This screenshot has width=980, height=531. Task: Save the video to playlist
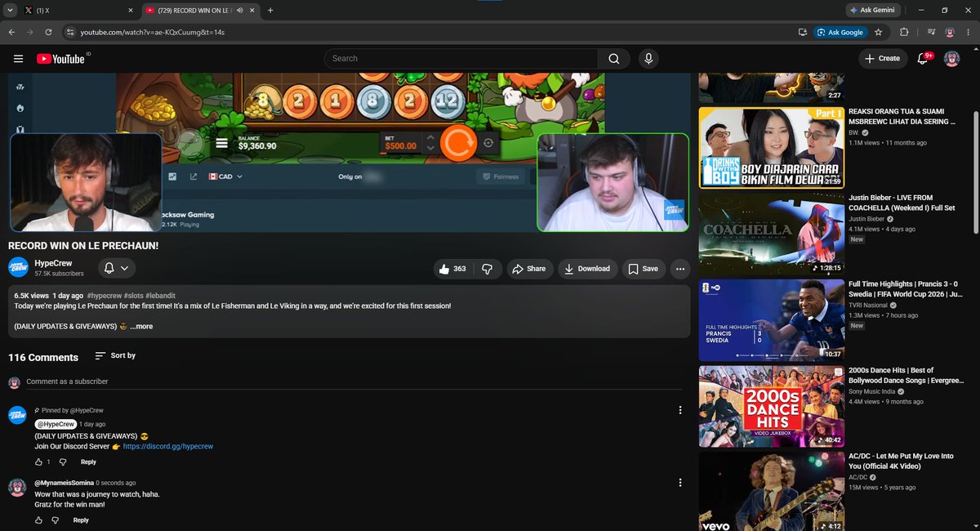tap(643, 269)
